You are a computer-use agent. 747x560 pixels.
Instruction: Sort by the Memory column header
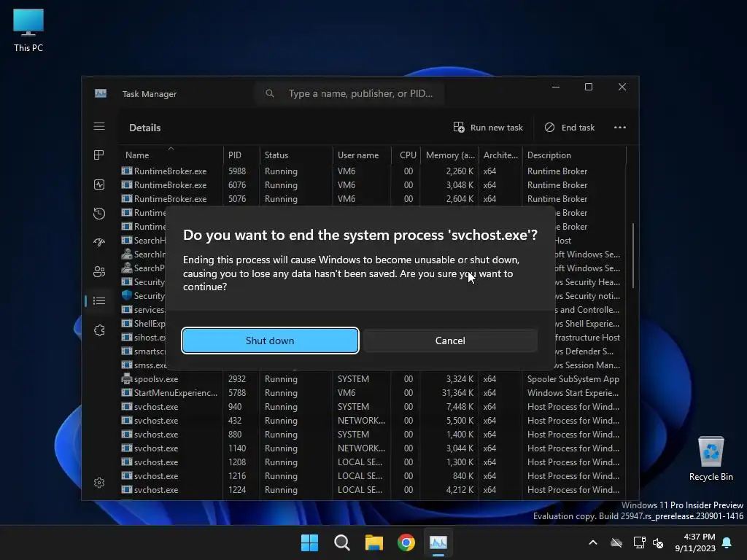pyautogui.click(x=449, y=155)
